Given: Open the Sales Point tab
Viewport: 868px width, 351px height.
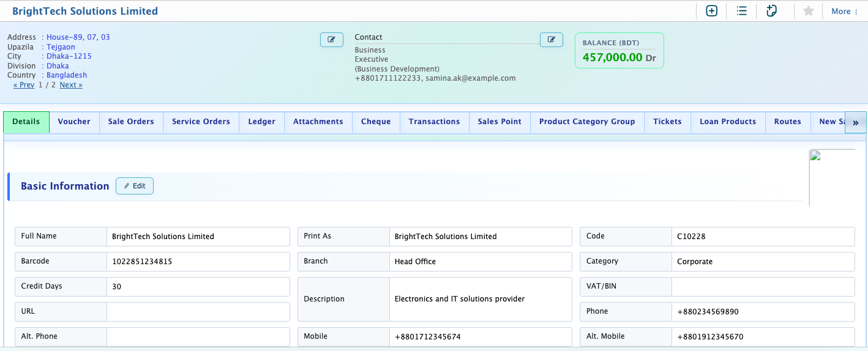Looking at the screenshot, I should point(499,122).
